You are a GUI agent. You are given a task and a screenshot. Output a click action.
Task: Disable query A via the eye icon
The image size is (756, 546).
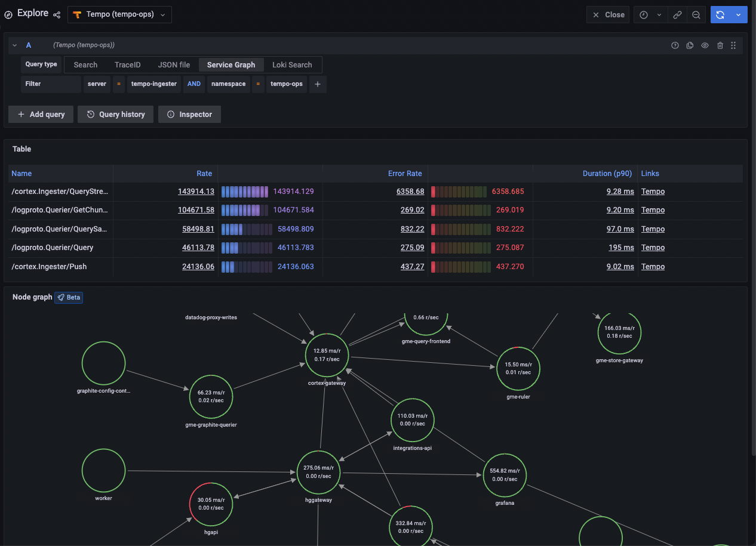click(705, 45)
